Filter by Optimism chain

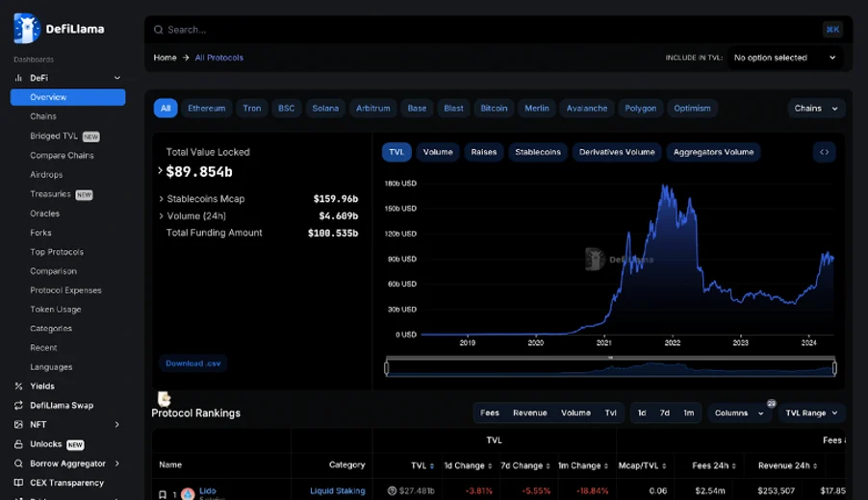click(x=692, y=109)
